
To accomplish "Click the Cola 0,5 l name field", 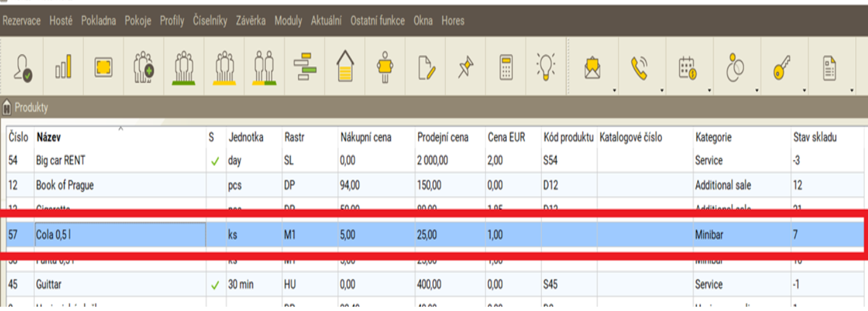I will click(x=120, y=234).
